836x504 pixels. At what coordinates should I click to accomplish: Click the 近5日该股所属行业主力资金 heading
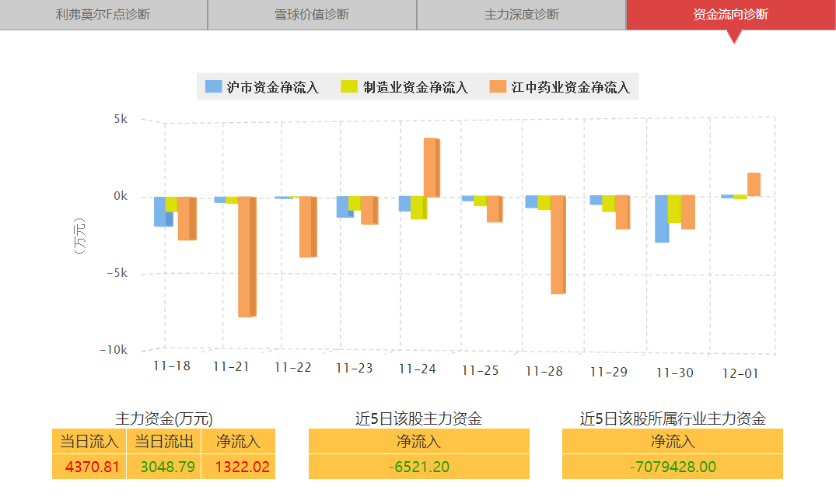pyautogui.click(x=673, y=418)
